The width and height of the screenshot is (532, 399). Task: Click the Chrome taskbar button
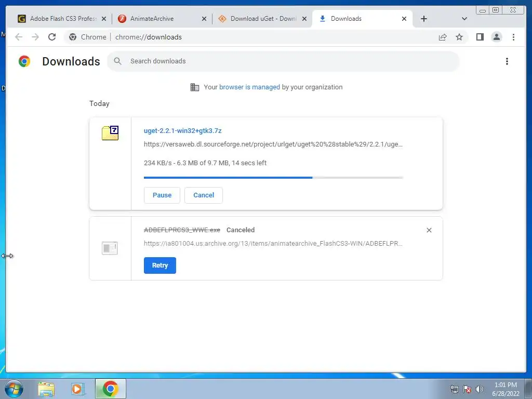[110, 389]
